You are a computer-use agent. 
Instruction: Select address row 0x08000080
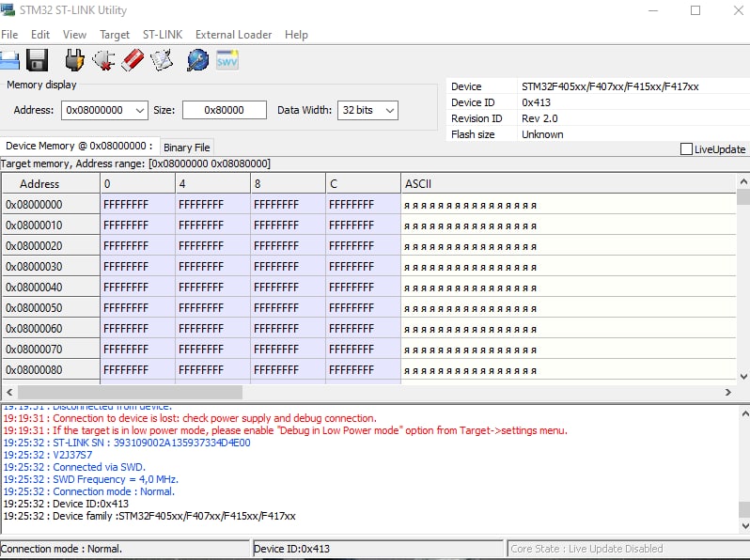(x=51, y=369)
